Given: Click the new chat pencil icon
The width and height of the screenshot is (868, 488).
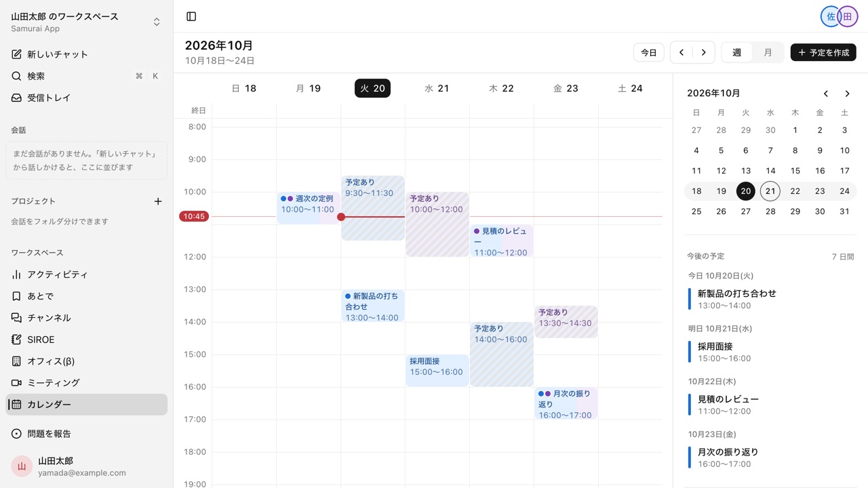Looking at the screenshot, I should click(x=17, y=54).
